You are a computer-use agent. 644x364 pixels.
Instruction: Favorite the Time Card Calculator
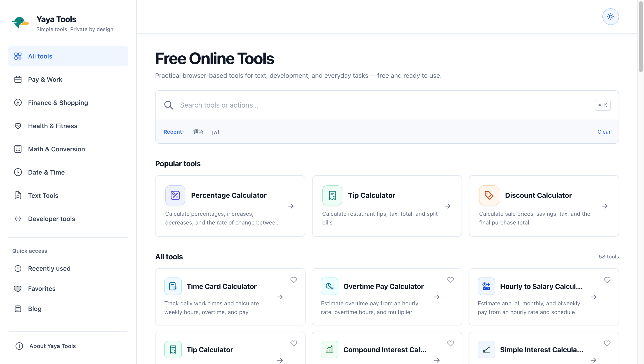(x=294, y=280)
